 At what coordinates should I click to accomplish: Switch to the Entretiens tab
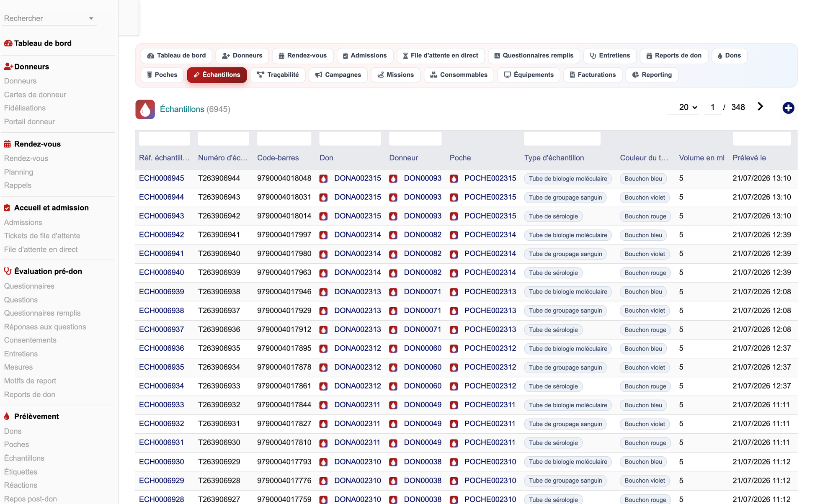pos(610,56)
